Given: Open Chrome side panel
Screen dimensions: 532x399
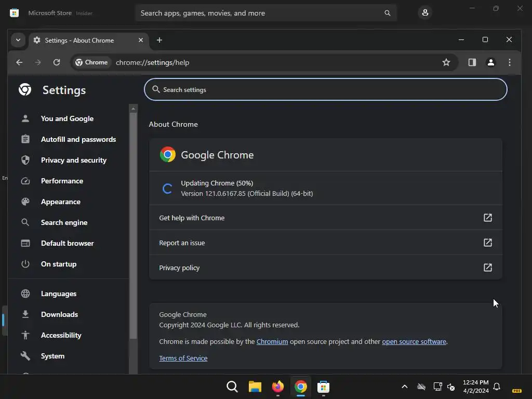Looking at the screenshot, I should tap(472, 62).
